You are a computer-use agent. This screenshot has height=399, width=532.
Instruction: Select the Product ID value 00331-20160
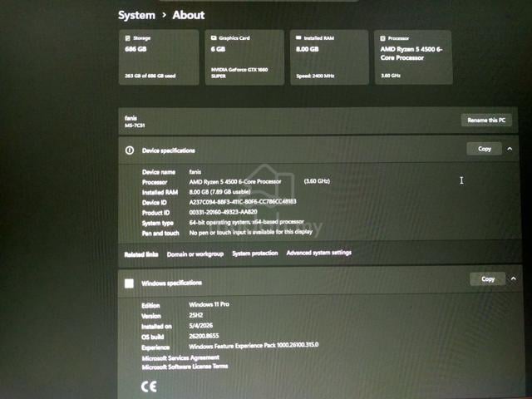pyautogui.click(x=223, y=212)
